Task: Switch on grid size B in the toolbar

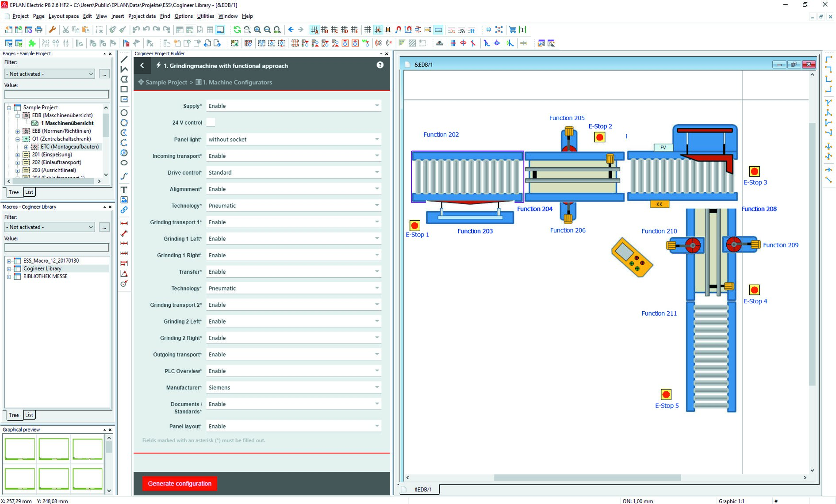Action: click(324, 30)
